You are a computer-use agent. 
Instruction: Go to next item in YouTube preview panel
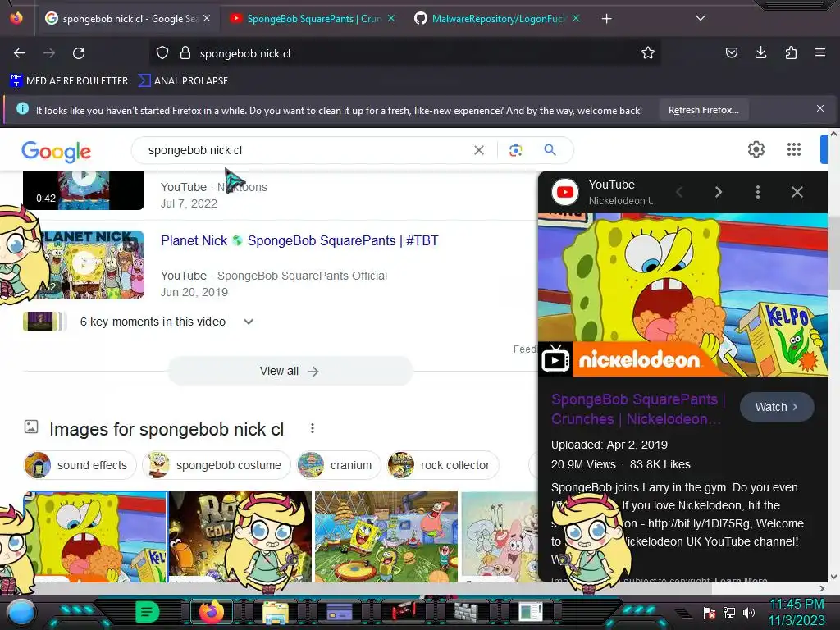point(719,192)
